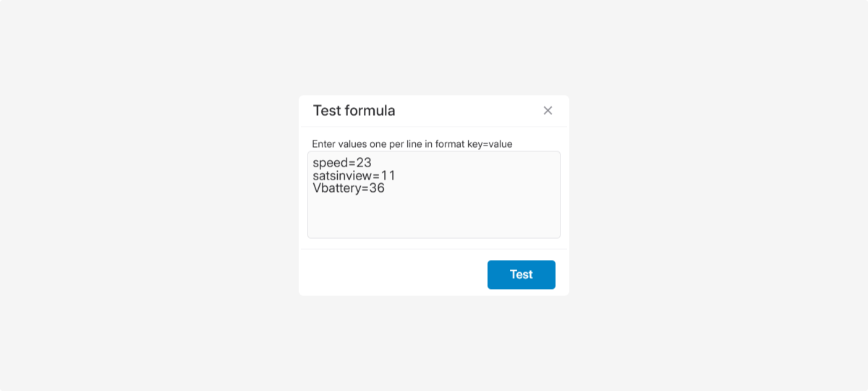Click the blue Test button
The height and width of the screenshot is (391, 868).
pos(521,274)
